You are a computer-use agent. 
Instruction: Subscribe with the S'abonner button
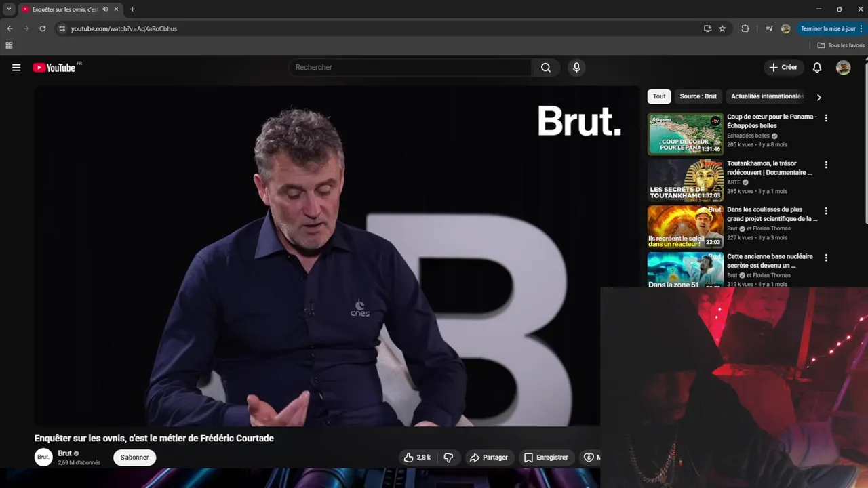tap(135, 457)
